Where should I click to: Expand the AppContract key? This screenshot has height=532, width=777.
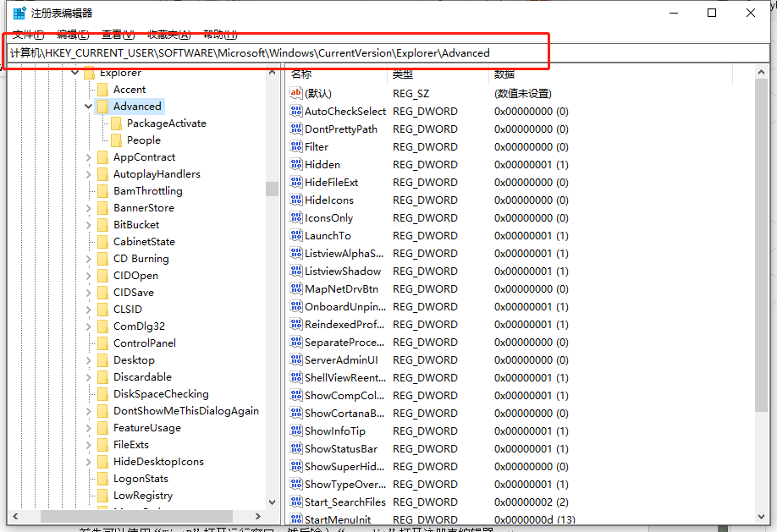[89, 157]
